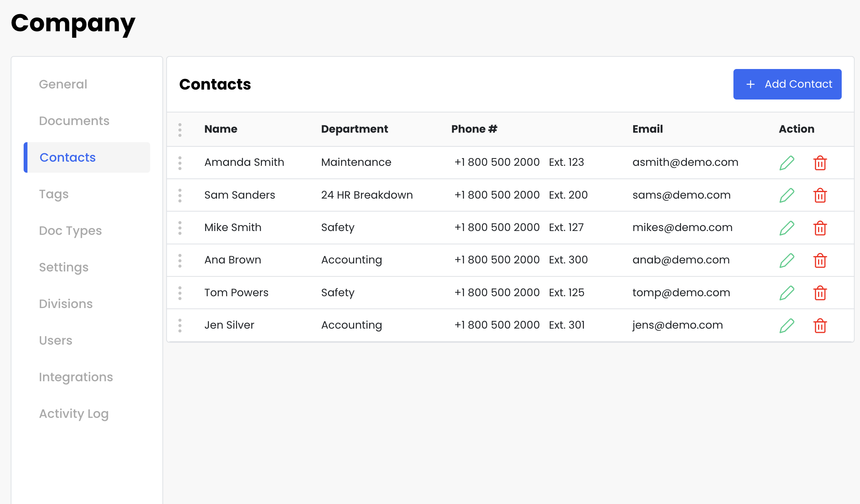Edit Tom Powers using the pencil icon
860x504 pixels.
click(x=787, y=293)
